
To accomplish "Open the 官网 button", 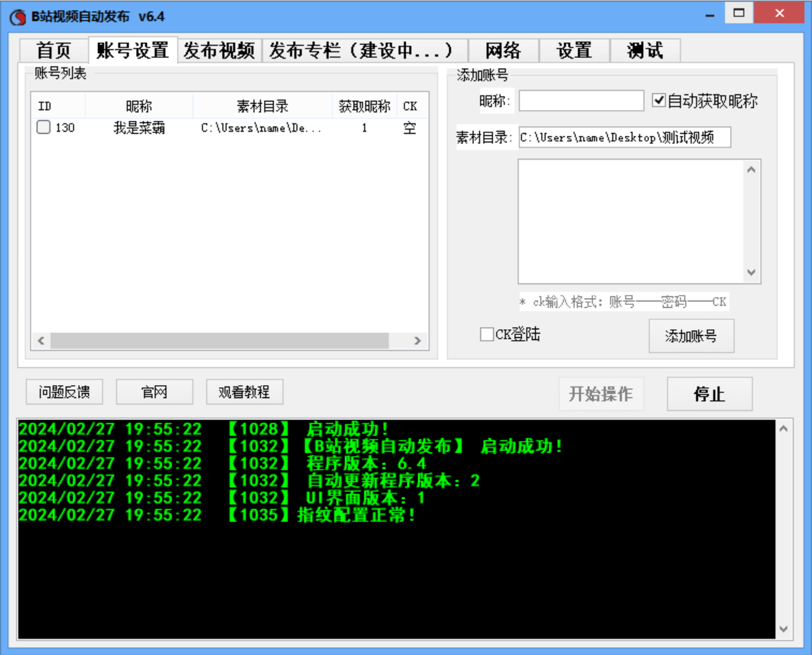I will pos(155,392).
